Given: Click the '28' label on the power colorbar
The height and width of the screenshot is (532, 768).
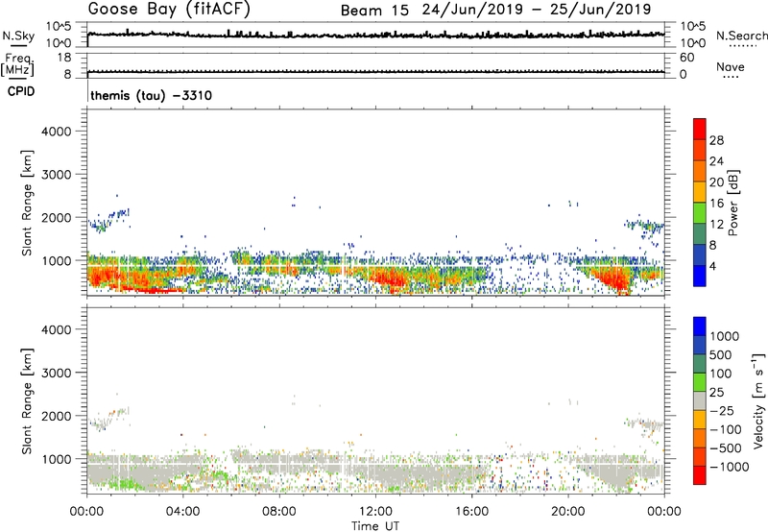Looking at the screenshot, I should pos(716,140).
